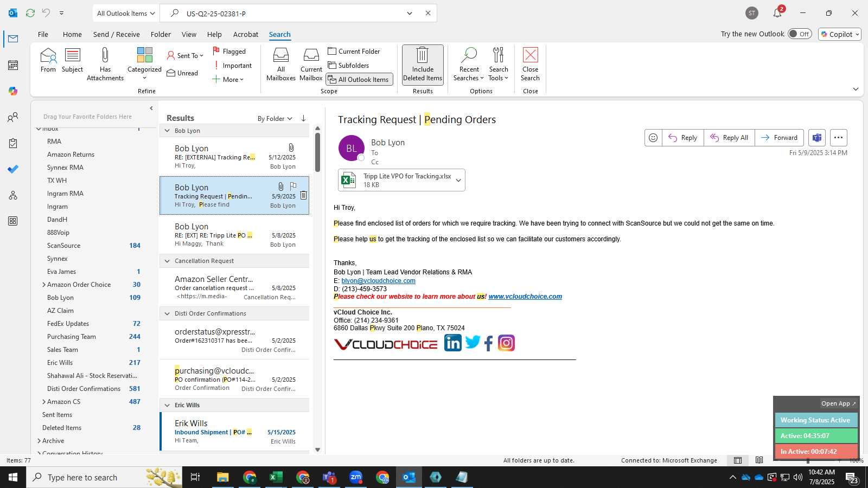The image size is (868, 488).
Task: Switch to Reading view in status bar
Action: pyautogui.click(x=759, y=460)
